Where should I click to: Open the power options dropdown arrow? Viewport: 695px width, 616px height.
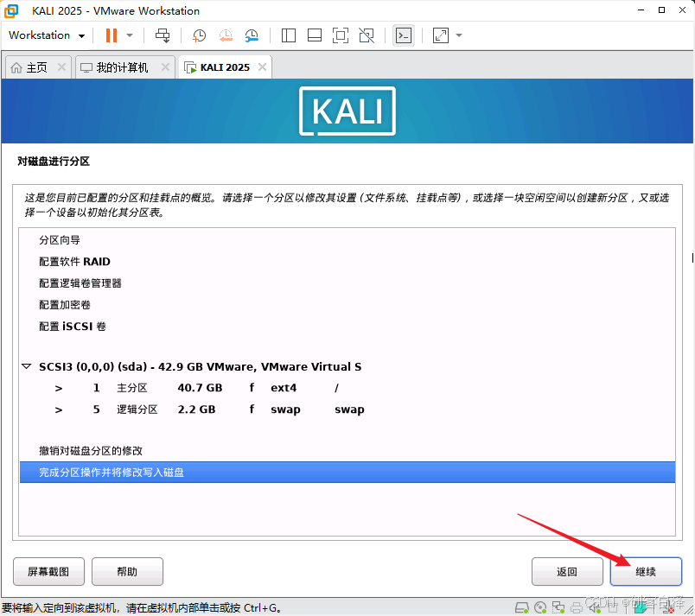[x=130, y=35]
